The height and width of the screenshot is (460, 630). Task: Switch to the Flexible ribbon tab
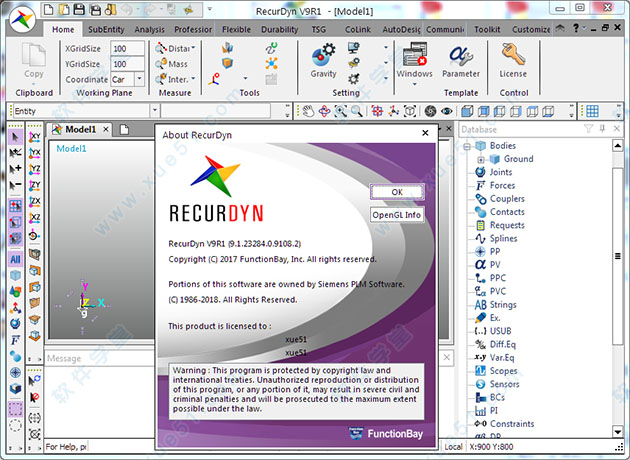(x=236, y=29)
